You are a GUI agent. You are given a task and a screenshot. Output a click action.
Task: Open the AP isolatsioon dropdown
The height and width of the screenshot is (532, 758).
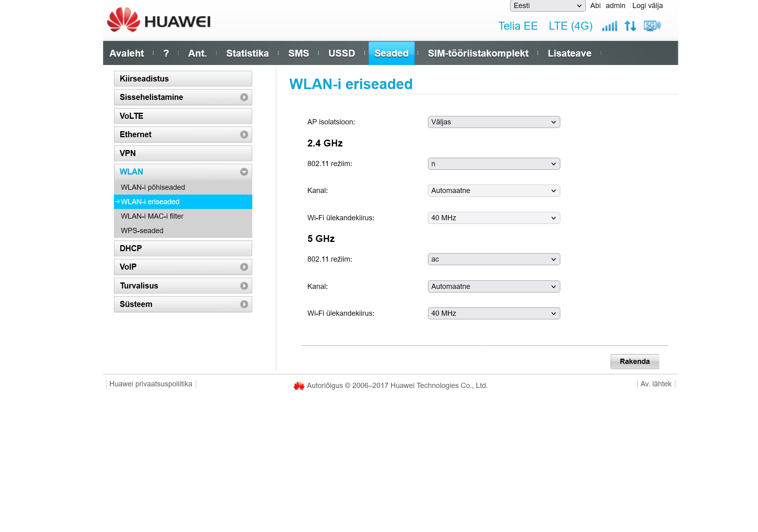tap(494, 122)
